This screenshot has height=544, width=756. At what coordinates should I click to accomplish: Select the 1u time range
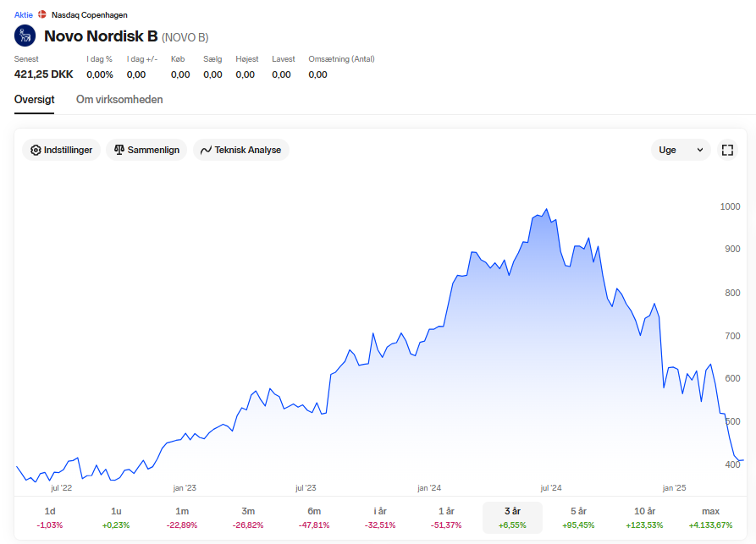(116, 518)
